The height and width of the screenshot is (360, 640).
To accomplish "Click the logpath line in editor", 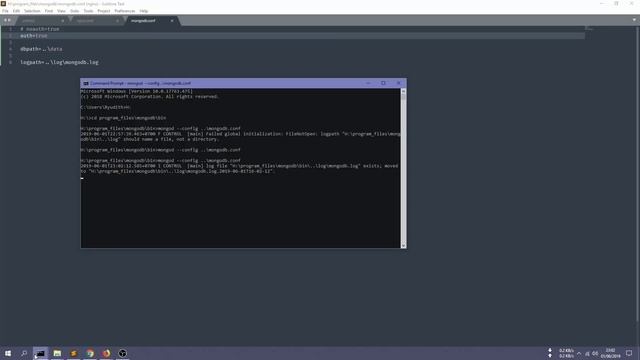I will click(x=60, y=62).
